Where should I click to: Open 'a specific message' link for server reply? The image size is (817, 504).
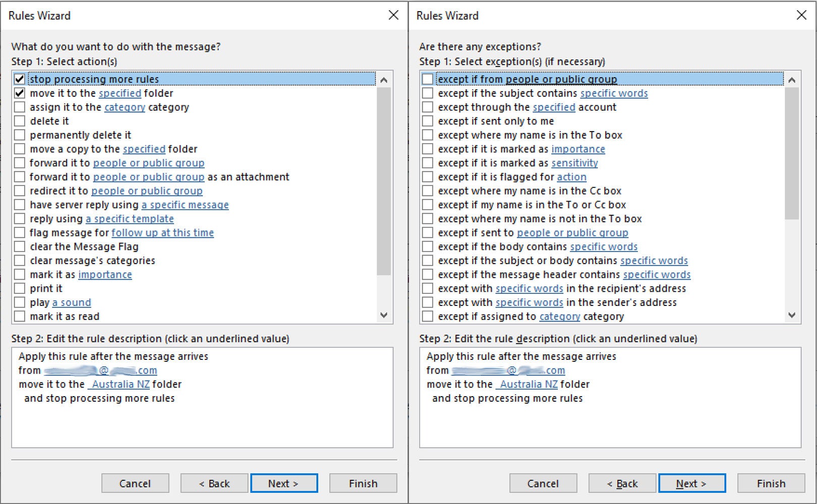click(185, 205)
